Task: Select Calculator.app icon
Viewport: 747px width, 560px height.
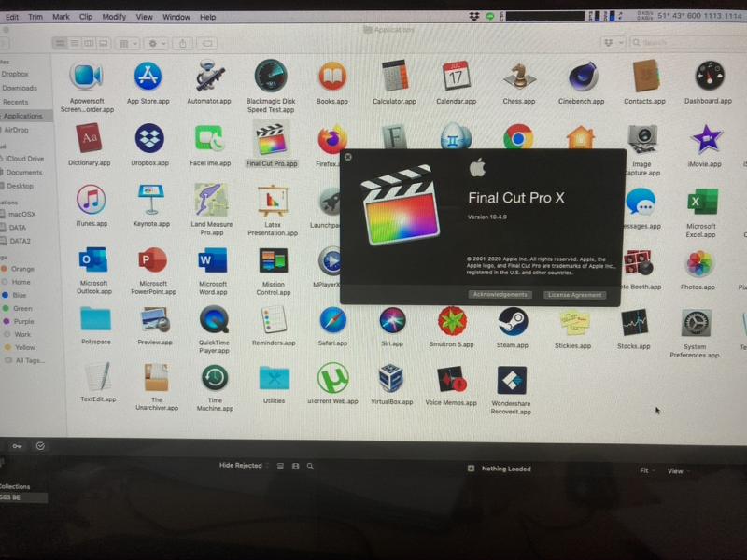Action: pyautogui.click(x=394, y=76)
